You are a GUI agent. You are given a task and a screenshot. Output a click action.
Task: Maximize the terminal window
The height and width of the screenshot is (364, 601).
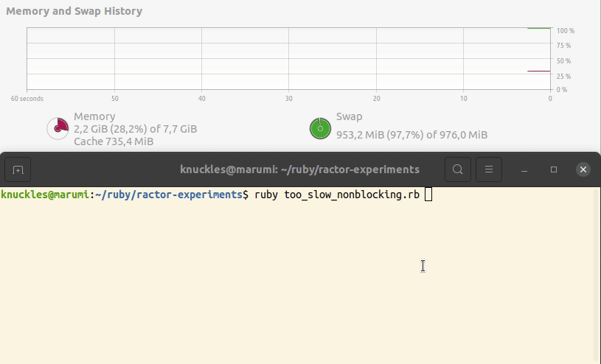(x=554, y=169)
